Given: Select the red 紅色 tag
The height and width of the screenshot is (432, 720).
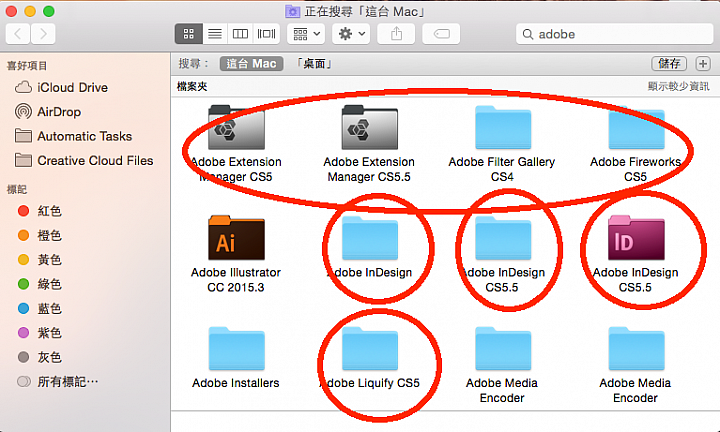Looking at the screenshot, I should (39, 211).
